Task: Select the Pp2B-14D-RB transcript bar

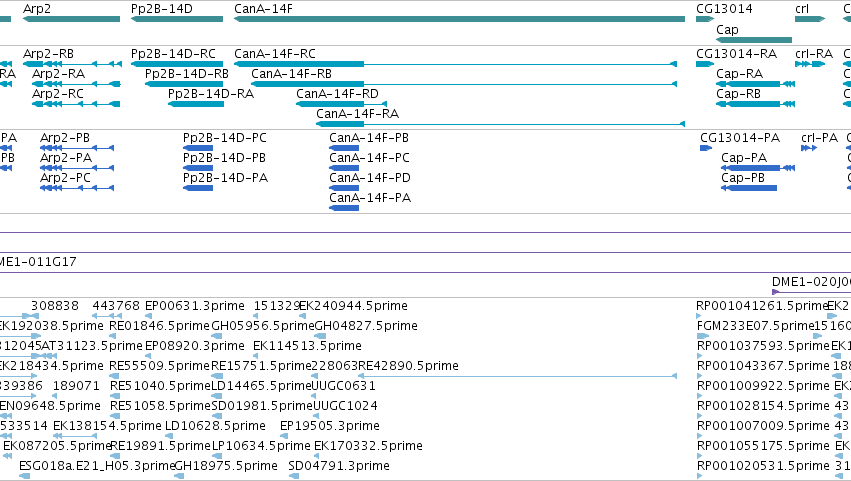Action: pyautogui.click(x=184, y=84)
